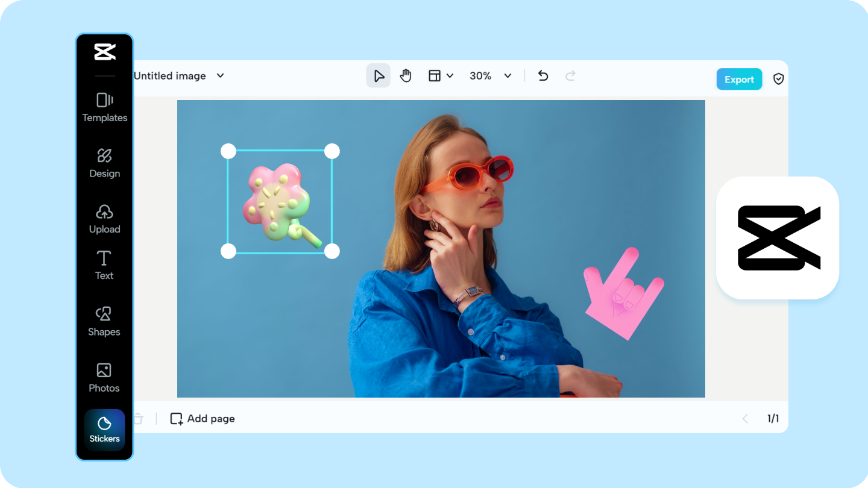Open the canvas layout tool

coord(435,76)
